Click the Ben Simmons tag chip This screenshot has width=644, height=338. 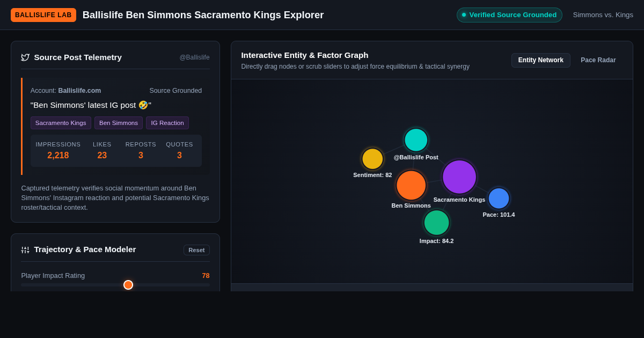click(x=119, y=123)
